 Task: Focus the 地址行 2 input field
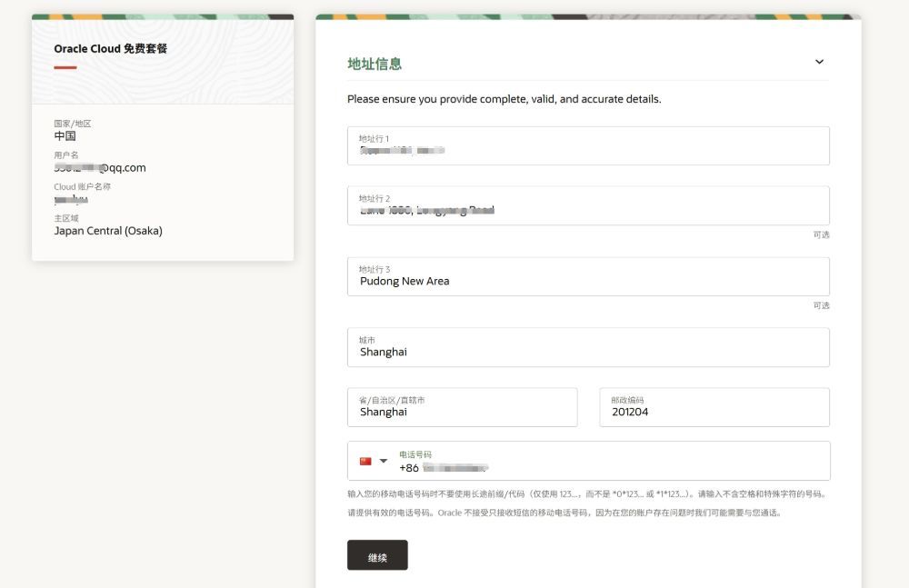tap(588, 205)
